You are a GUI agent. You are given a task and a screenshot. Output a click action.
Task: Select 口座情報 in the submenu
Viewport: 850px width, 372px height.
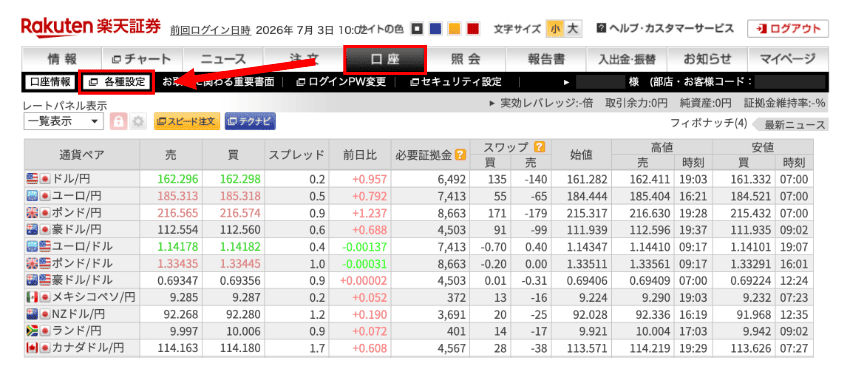(x=50, y=82)
